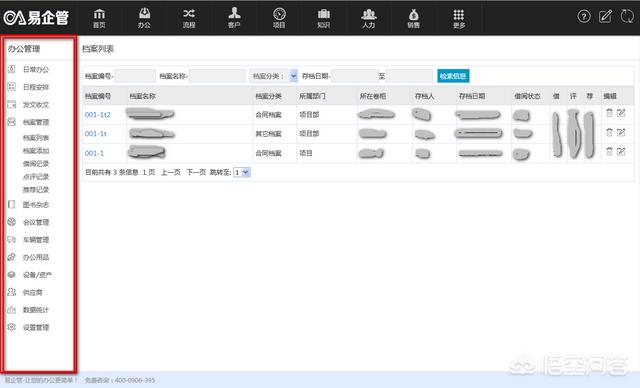Open 会议管理 in the sidebar
The width and height of the screenshot is (640, 388).
click(36, 222)
